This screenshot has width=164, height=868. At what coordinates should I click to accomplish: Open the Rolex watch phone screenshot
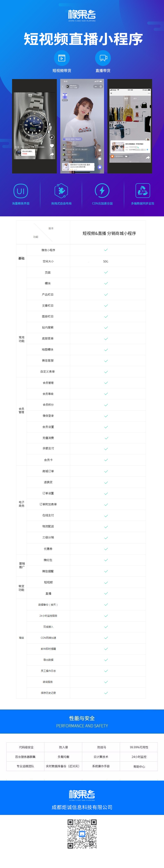(35, 126)
